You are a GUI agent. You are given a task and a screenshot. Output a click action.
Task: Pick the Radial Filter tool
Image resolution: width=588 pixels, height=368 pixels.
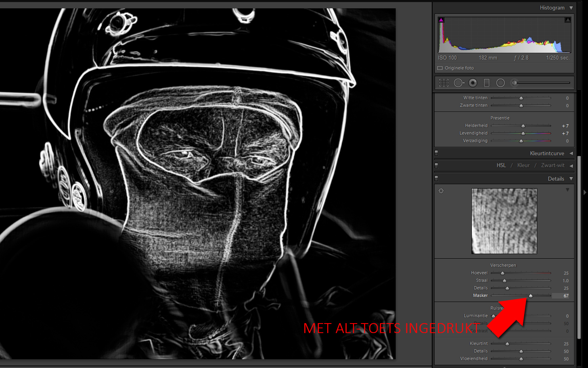pos(501,83)
